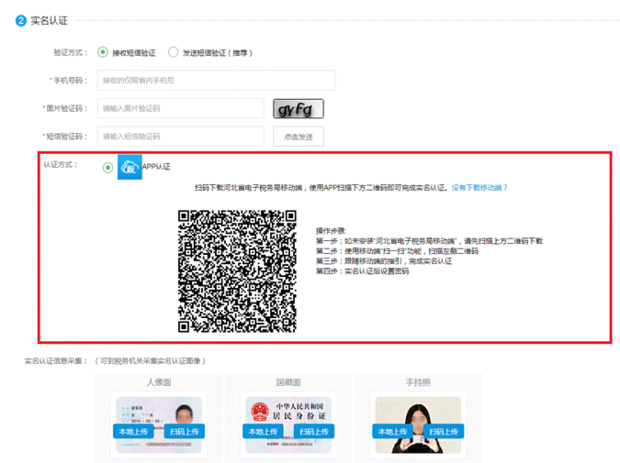Click 本地上传 under 手持照

tap(392, 431)
